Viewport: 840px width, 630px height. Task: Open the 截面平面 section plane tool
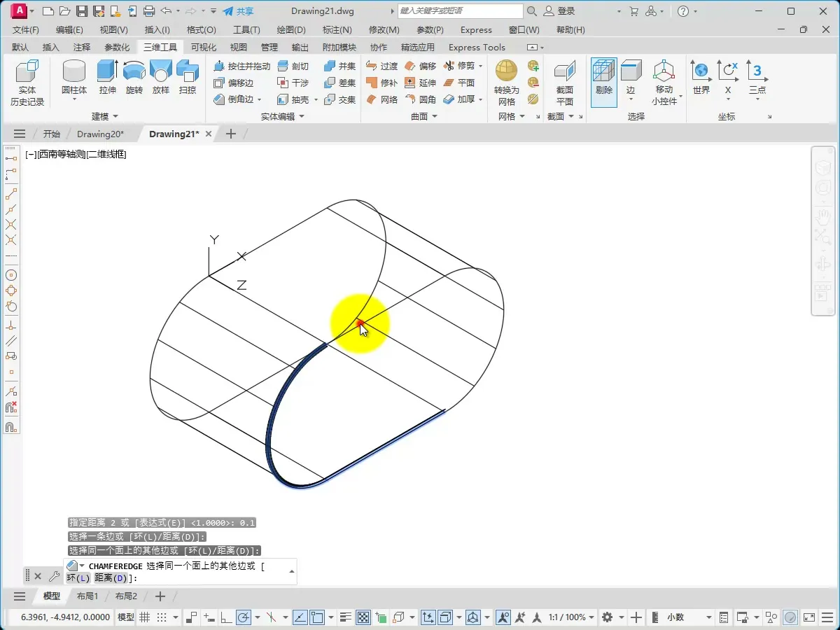point(564,81)
